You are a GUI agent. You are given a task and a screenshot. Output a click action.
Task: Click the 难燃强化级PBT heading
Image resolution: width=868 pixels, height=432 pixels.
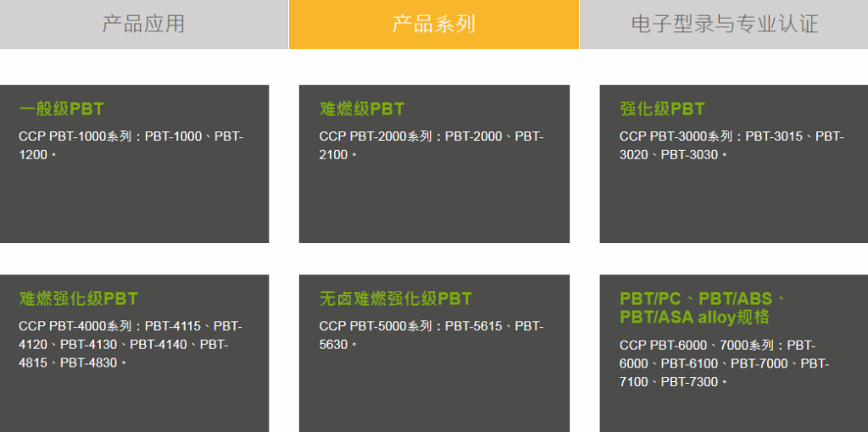point(79,299)
